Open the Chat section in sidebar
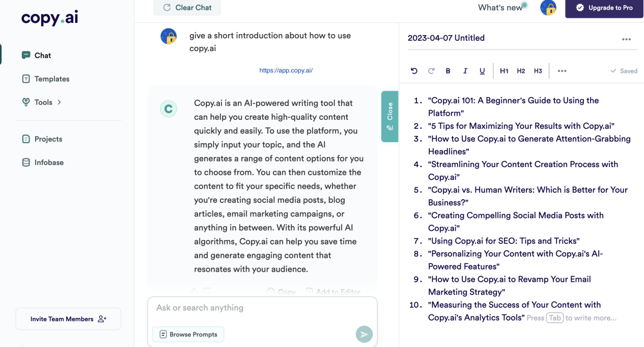 click(42, 56)
